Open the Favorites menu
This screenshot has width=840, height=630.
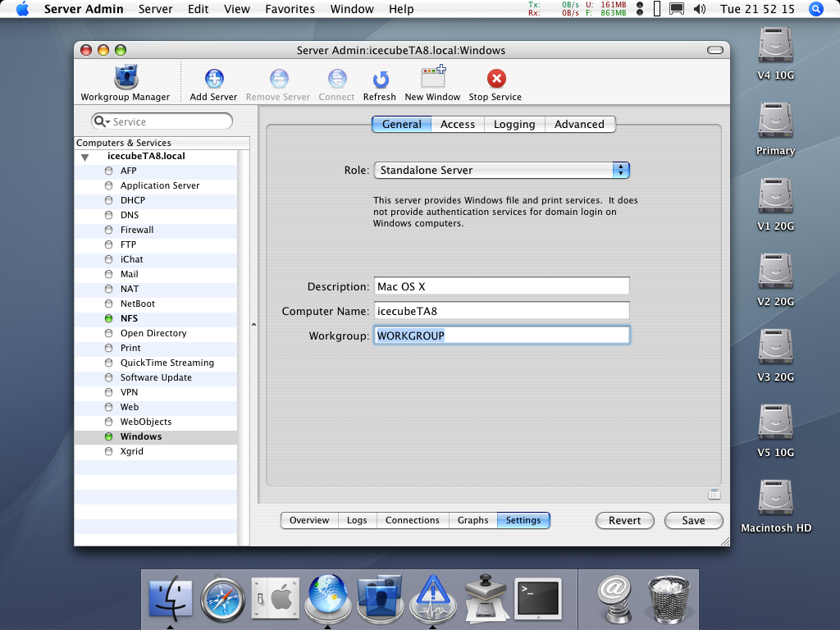click(x=290, y=9)
